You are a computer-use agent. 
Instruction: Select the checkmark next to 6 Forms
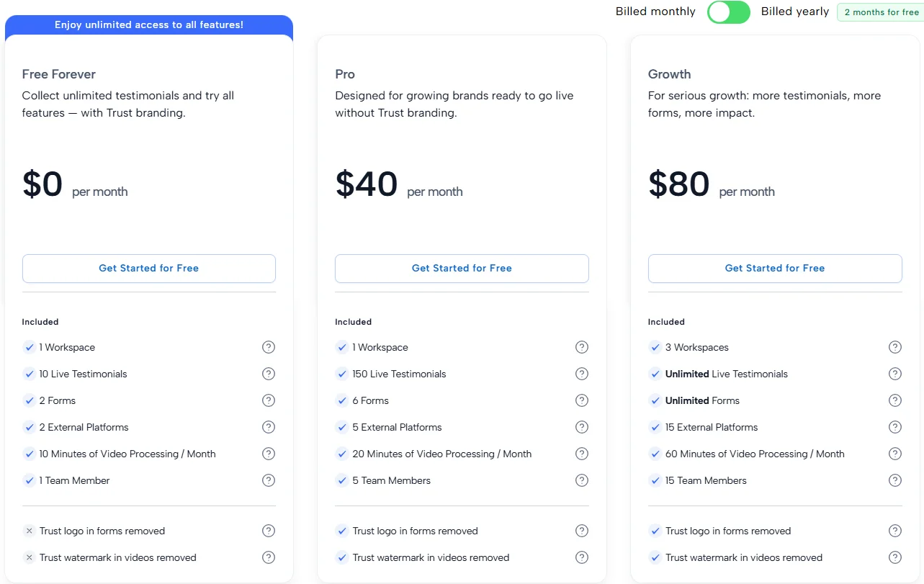(342, 400)
